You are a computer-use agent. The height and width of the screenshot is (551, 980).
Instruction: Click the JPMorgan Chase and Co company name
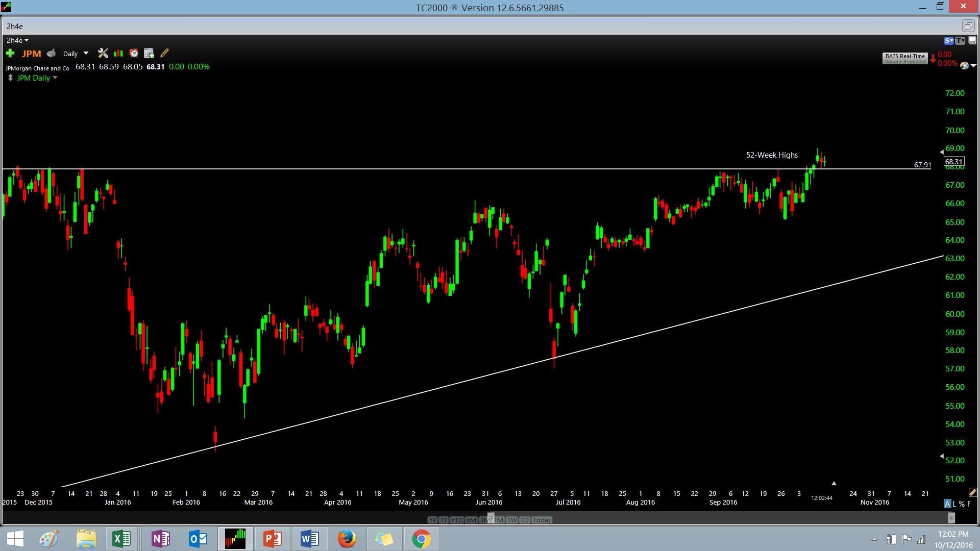point(37,68)
